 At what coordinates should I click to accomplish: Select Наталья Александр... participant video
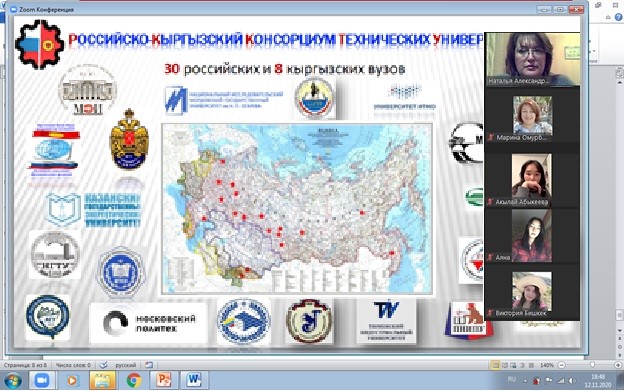tap(532, 59)
